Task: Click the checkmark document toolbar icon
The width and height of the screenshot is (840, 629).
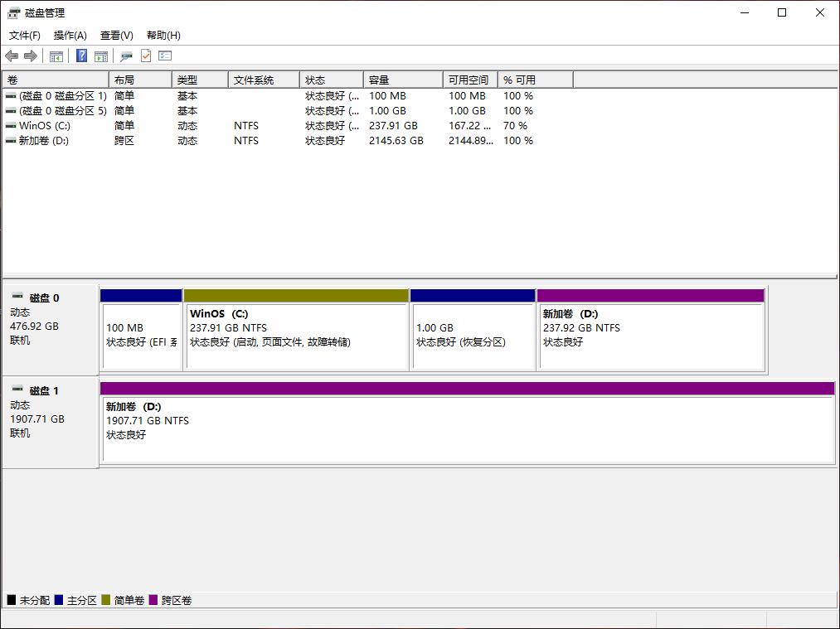Action: [144, 56]
